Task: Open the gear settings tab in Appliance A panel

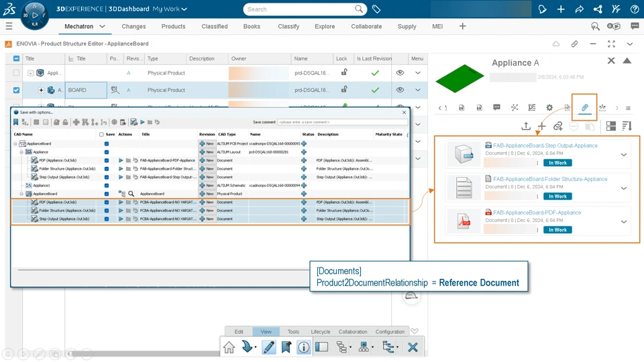Action: (x=549, y=107)
